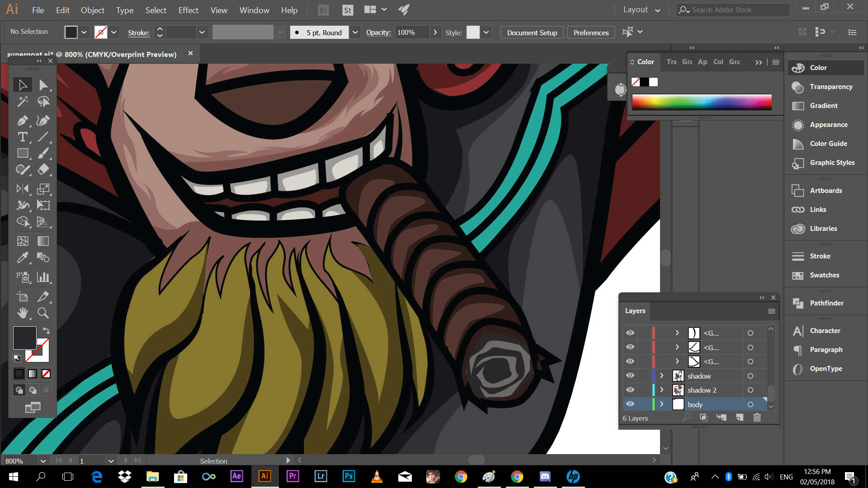Select the Eyedropper tool
The image size is (868, 488).
(22, 258)
